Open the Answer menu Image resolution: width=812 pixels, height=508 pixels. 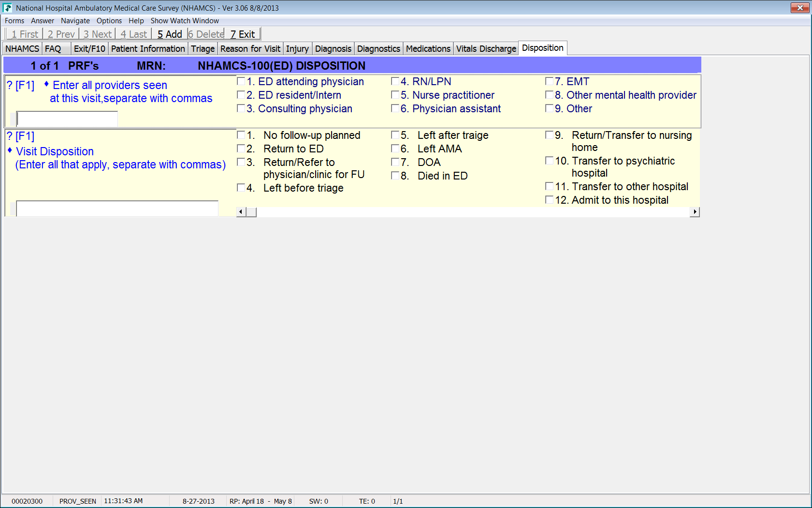tap(43, 21)
